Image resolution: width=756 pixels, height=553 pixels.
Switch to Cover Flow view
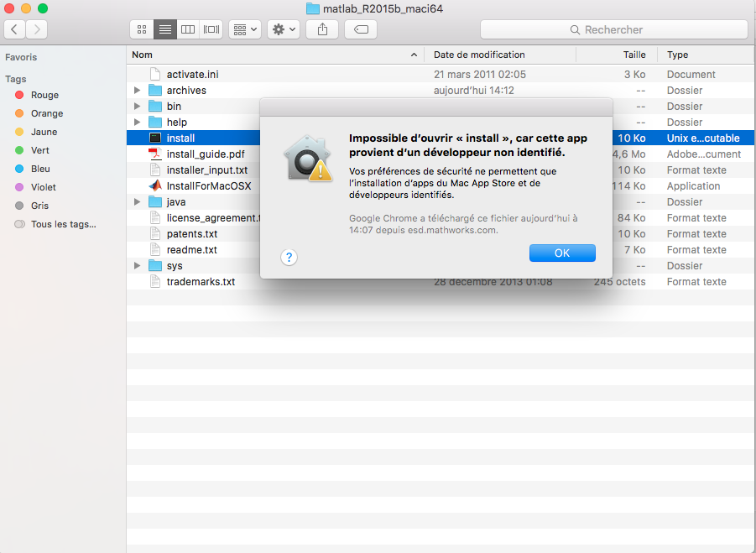pyautogui.click(x=211, y=29)
